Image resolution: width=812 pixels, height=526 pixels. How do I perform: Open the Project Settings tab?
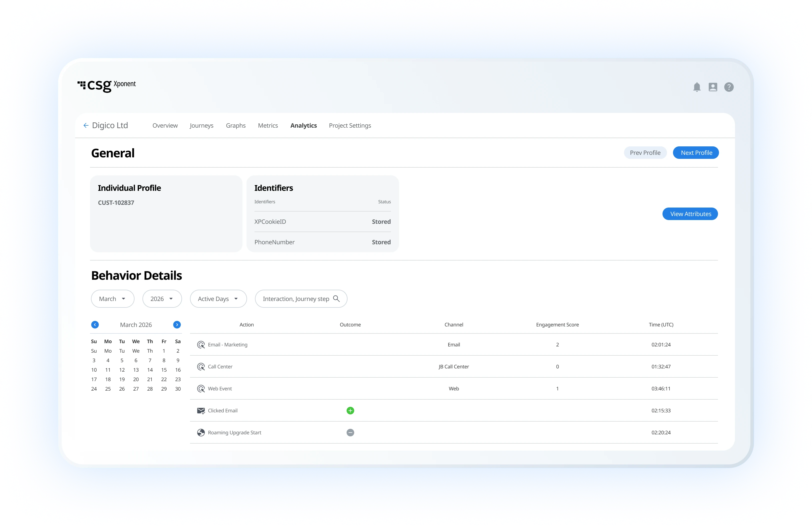350,125
